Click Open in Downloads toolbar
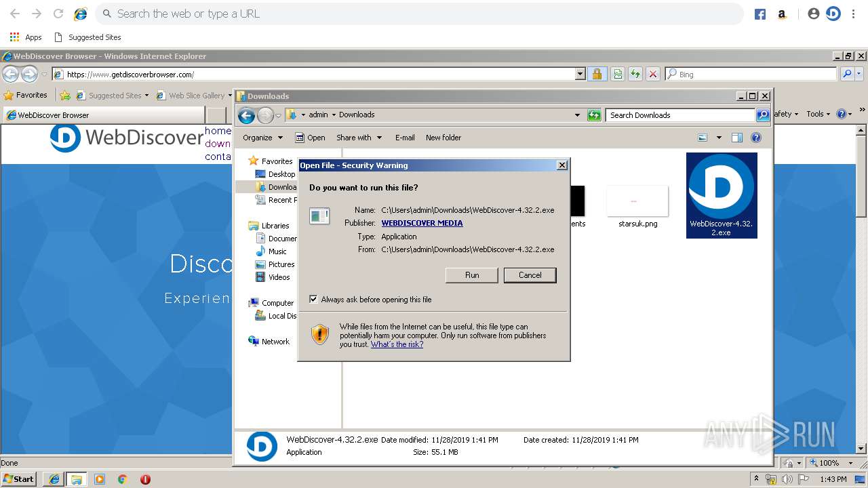The image size is (868, 488). [x=310, y=138]
